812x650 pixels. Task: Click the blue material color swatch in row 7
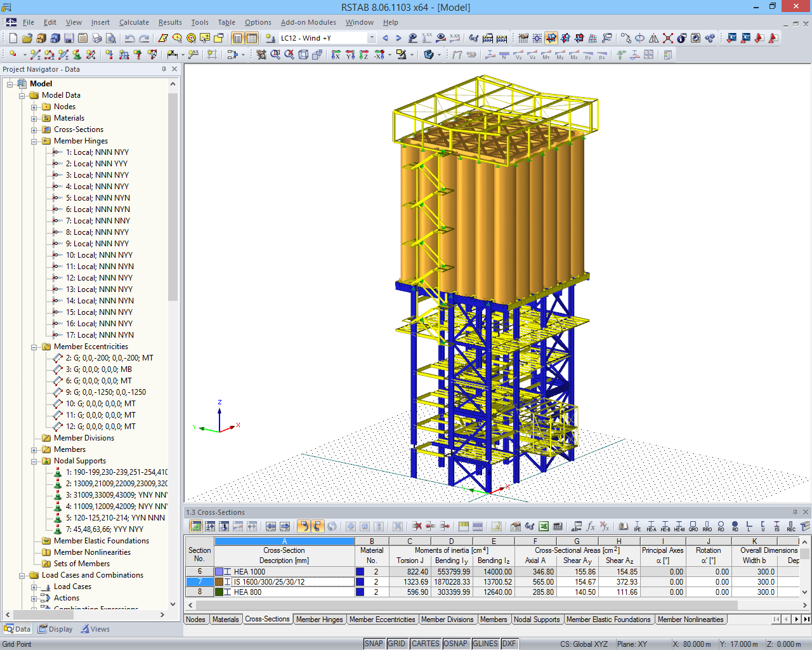pyautogui.click(x=360, y=582)
